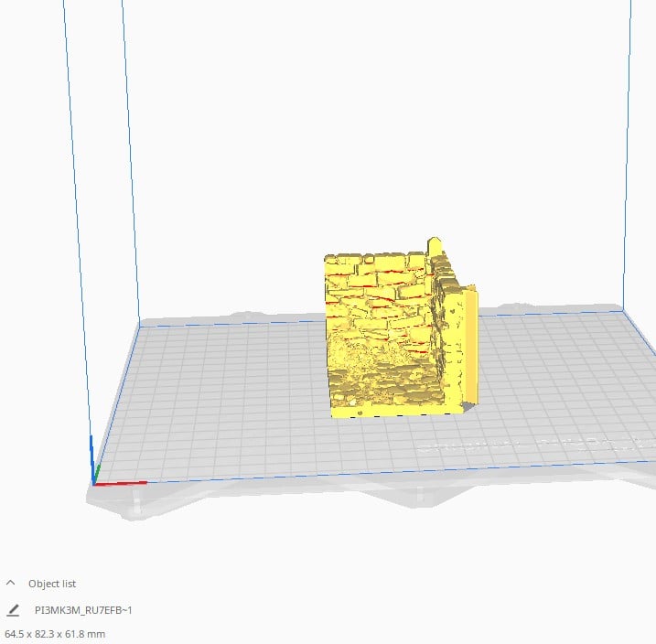
Task: Collapse the Object list chevron
Action: pyautogui.click(x=11, y=583)
